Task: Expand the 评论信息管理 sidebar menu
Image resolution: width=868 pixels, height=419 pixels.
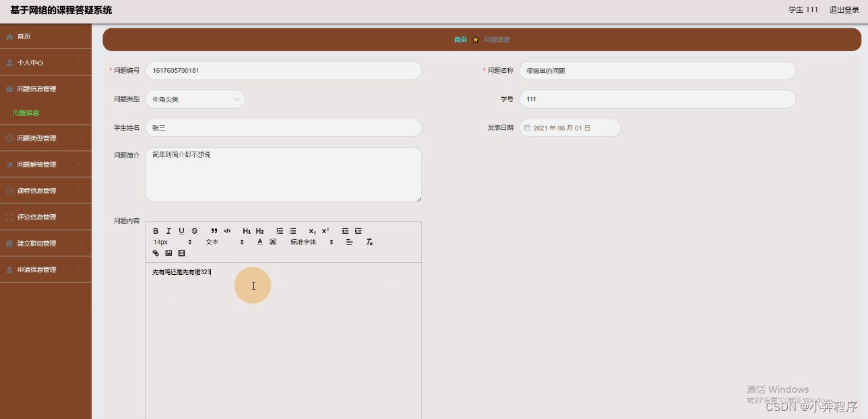Action: pyautogui.click(x=46, y=217)
